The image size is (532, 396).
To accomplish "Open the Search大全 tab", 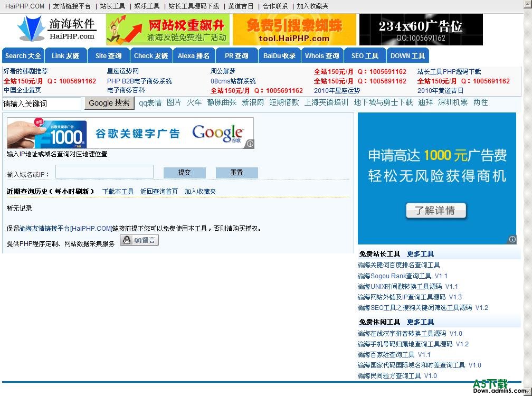I will coord(23,55).
